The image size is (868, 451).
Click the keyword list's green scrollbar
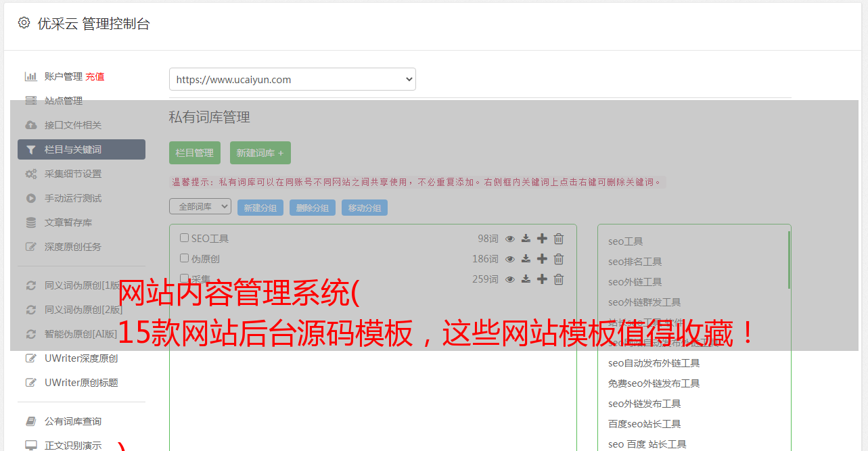click(789, 260)
